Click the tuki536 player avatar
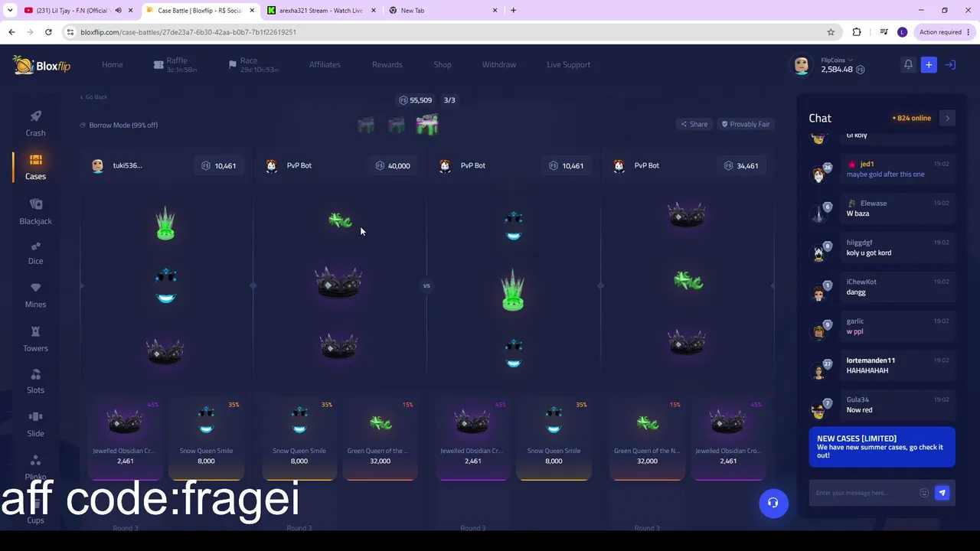 click(97, 166)
